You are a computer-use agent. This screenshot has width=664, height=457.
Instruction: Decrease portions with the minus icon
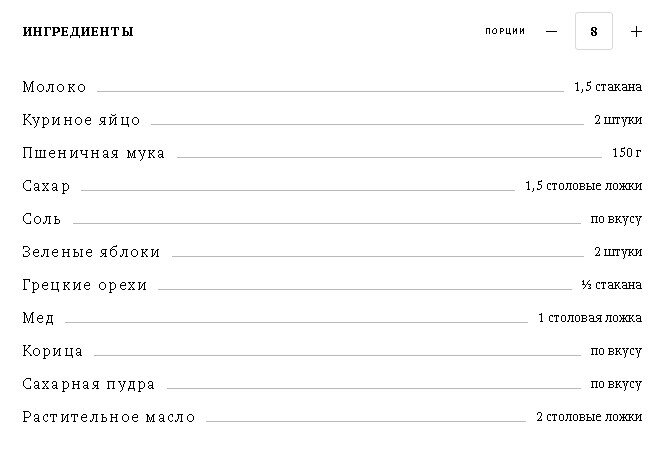pyautogui.click(x=551, y=31)
